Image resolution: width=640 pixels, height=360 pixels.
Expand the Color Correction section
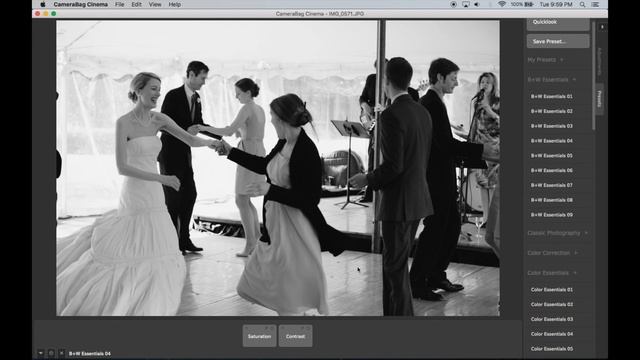[x=553, y=253]
